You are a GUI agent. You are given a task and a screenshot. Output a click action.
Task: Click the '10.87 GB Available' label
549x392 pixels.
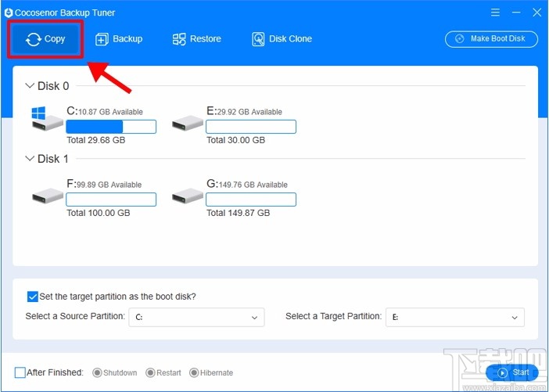[x=110, y=112]
